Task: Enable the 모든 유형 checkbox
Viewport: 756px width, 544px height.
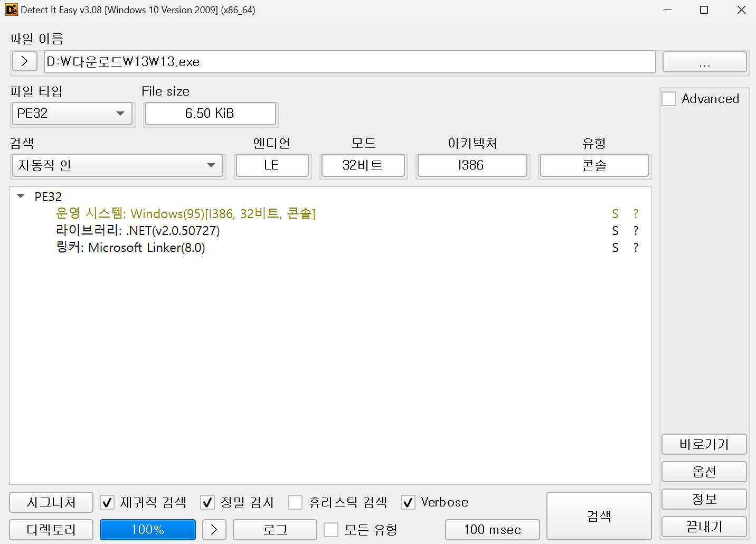Action: [331, 530]
